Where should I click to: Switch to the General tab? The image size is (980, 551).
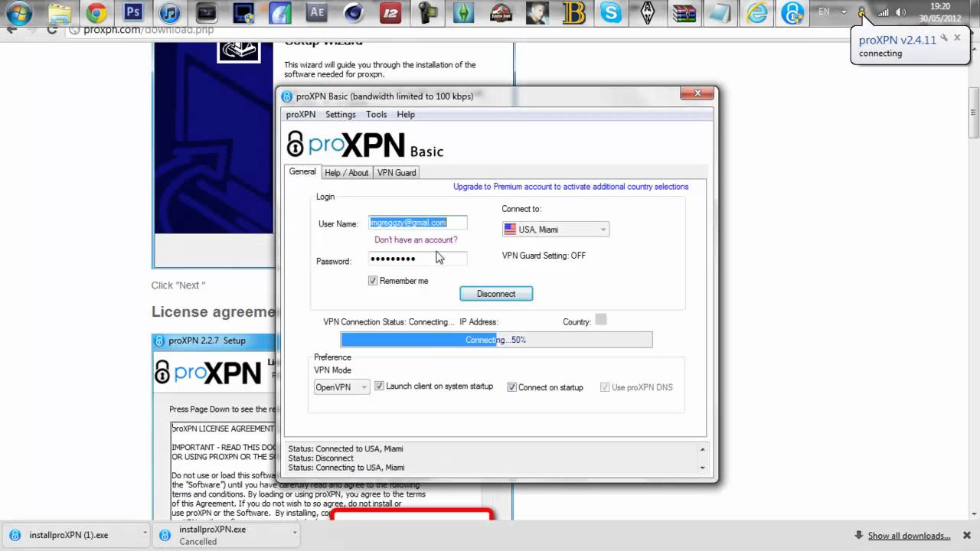[x=302, y=171]
